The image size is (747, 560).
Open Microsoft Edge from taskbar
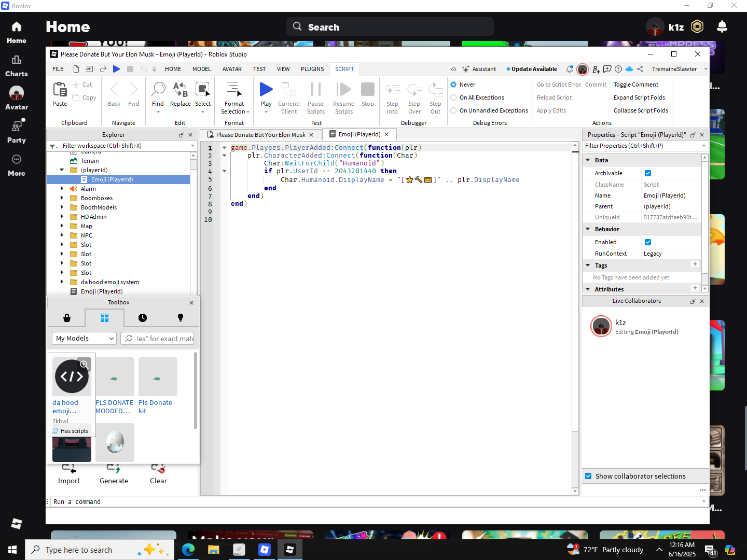click(x=188, y=550)
